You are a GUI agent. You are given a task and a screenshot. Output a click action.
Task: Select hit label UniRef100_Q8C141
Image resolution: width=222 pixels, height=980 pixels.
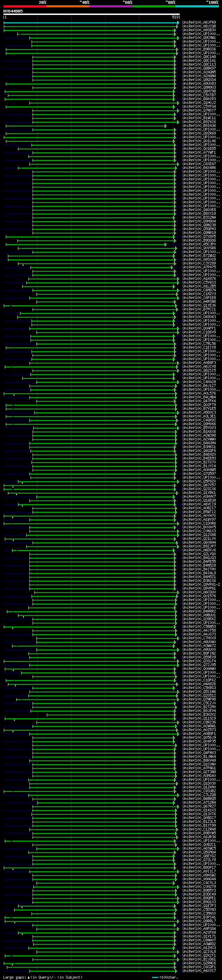coord(199,60)
